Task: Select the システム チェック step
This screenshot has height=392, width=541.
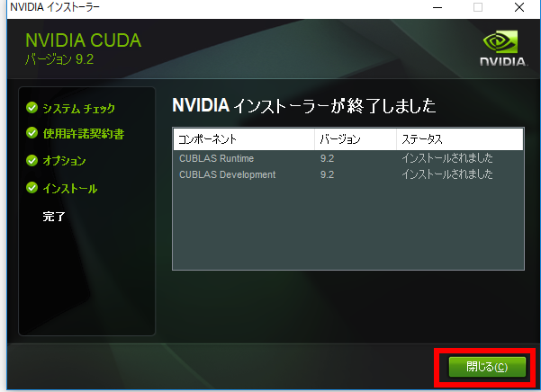Action: tap(78, 108)
